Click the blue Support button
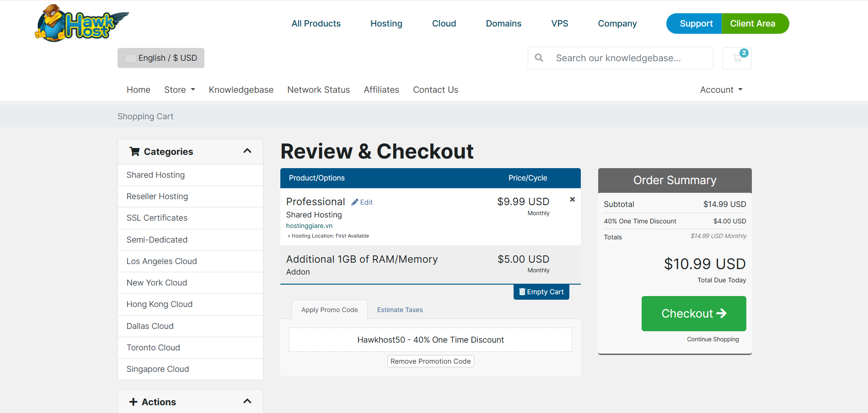868x413 pixels. [x=695, y=24]
